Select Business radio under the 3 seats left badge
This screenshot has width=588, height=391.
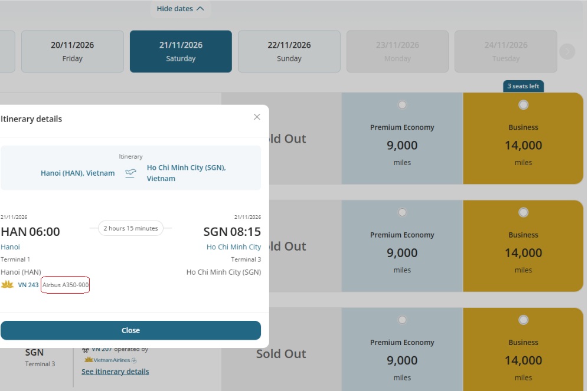pyautogui.click(x=523, y=105)
